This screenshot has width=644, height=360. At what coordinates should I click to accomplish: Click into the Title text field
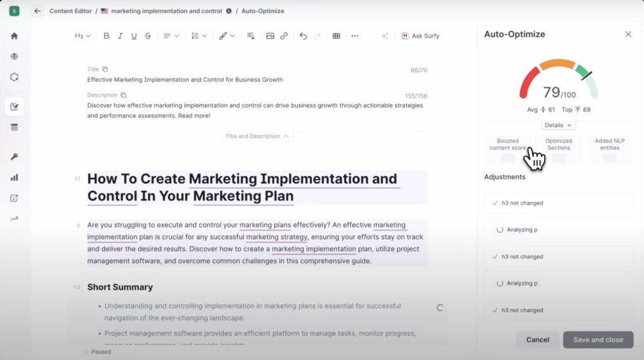coord(257,80)
